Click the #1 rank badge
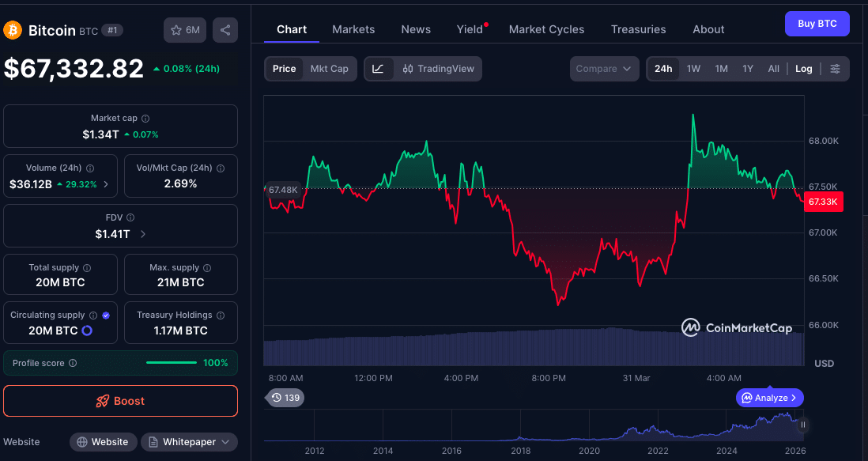This screenshot has width=868, height=461. click(x=112, y=30)
